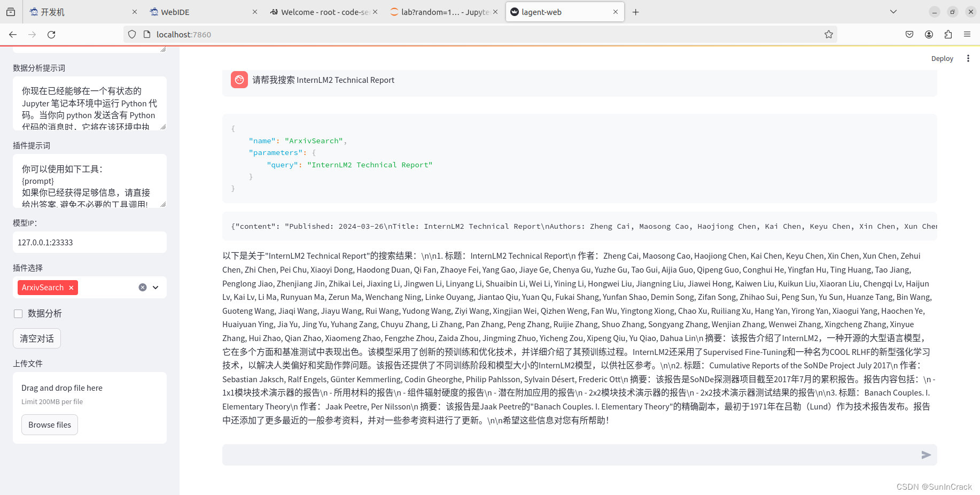Click the Drag and drop file area
The height and width of the screenshot is (495, 980).
[90, 408]
